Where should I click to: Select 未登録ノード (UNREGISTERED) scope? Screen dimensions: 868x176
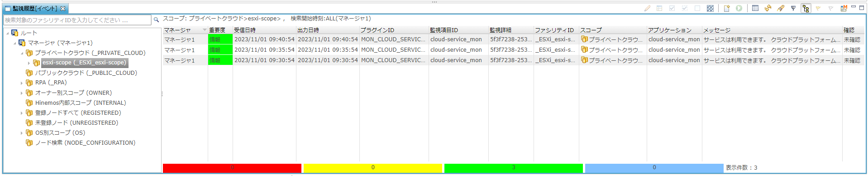76,123
